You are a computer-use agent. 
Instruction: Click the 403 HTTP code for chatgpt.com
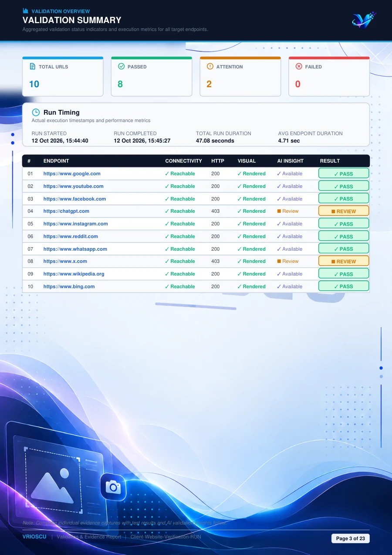click(216, 211)
